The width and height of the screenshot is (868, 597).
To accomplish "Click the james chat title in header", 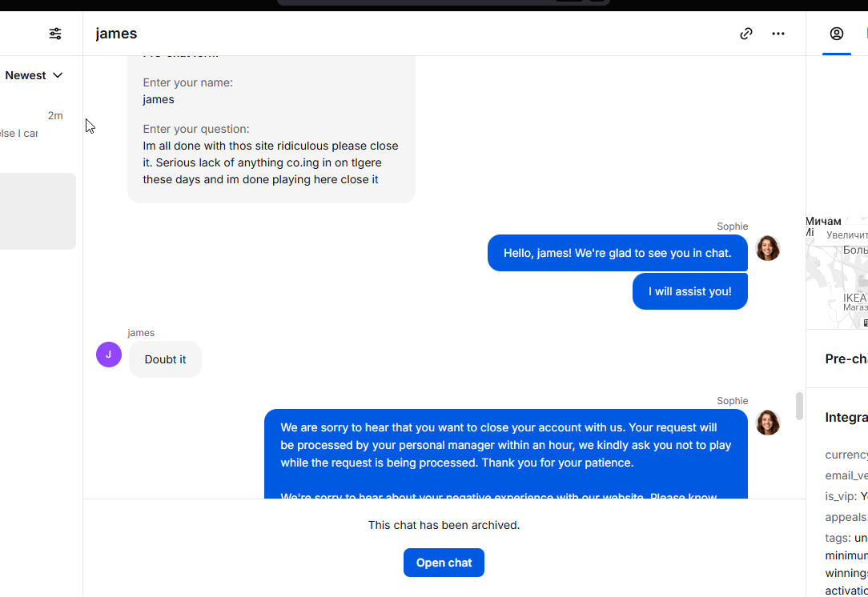I will click(117, 34).
